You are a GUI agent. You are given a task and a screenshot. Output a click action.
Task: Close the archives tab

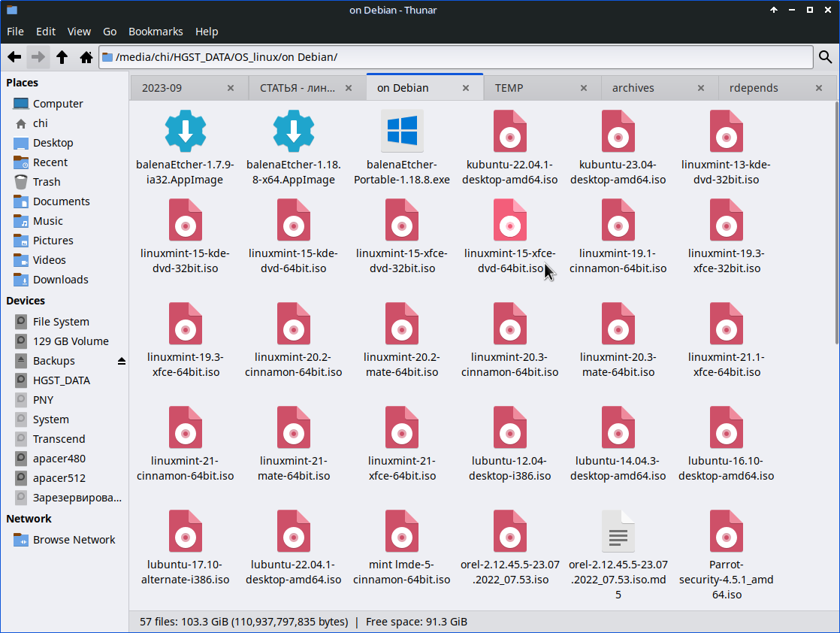(x=701, y=88)
